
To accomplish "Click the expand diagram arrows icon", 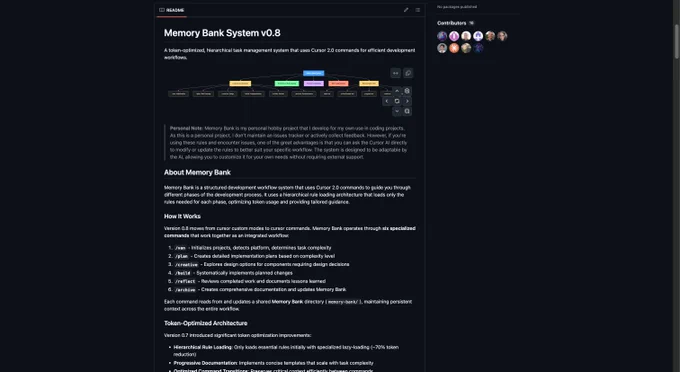I will pyautogui.click(x=396, y=73).
